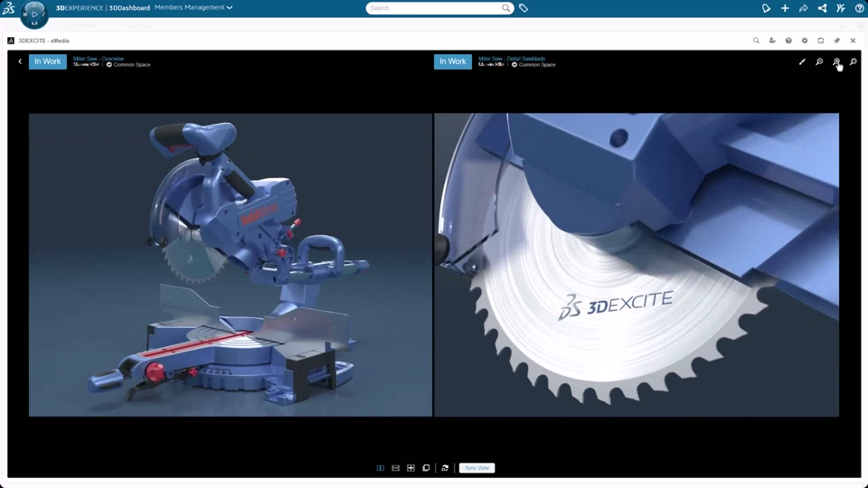Click the 3DEXPERIENCE | 3DDashboard title
Screen dimensions: 868x488
coord(103,8)
